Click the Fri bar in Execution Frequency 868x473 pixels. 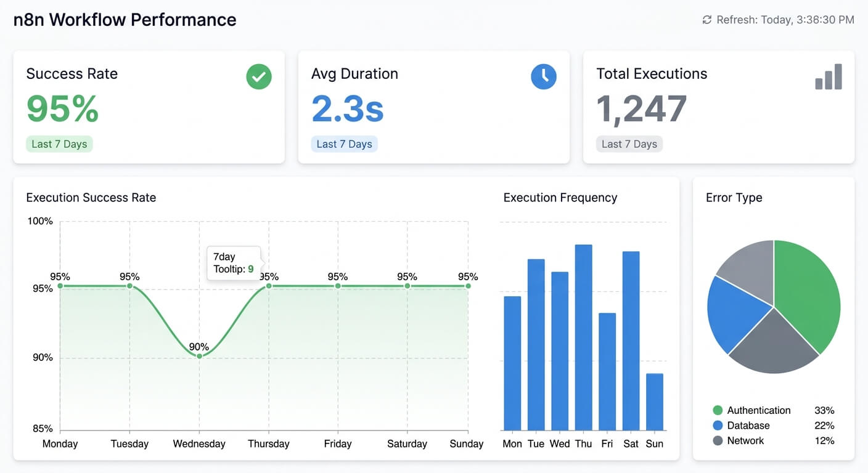coord(607,372)
